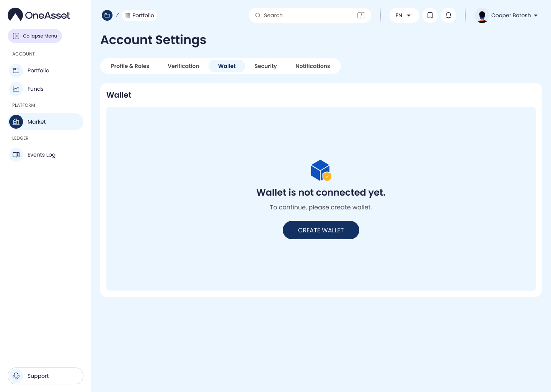
Task: Click the Events Log book icon
Action: pos(16,155)
